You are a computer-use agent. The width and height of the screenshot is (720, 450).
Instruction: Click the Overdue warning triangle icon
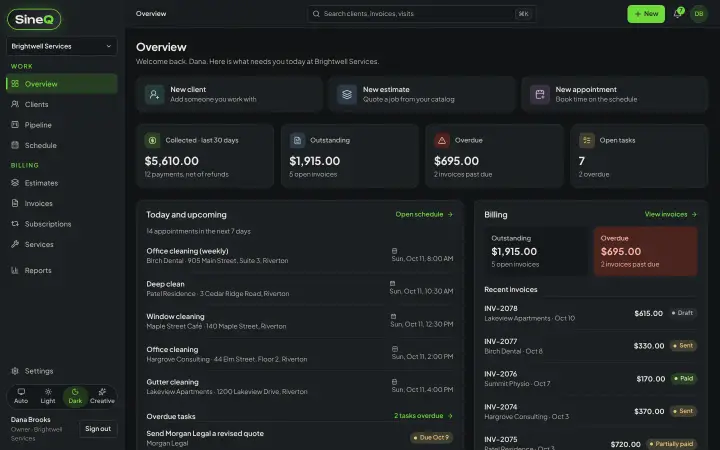(442, 141)
